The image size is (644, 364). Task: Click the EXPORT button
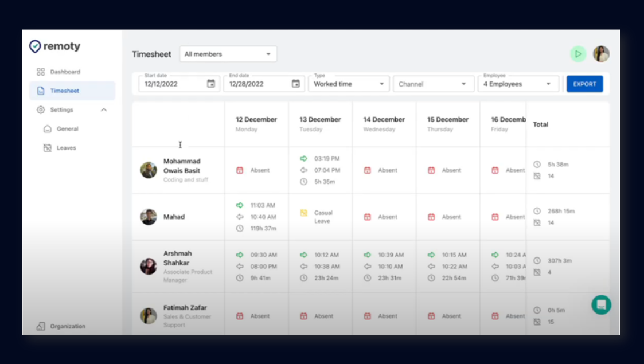tap(584, 83)
